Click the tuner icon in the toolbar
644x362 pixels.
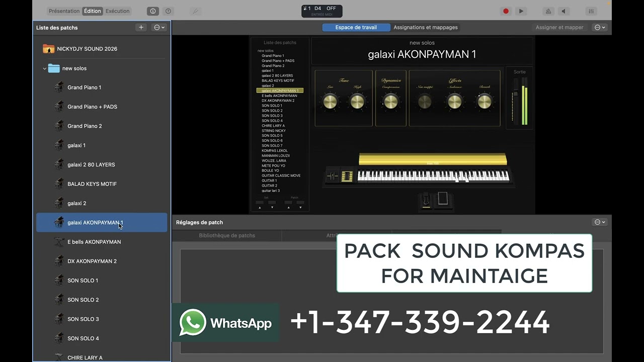click(x=195, y=11)
